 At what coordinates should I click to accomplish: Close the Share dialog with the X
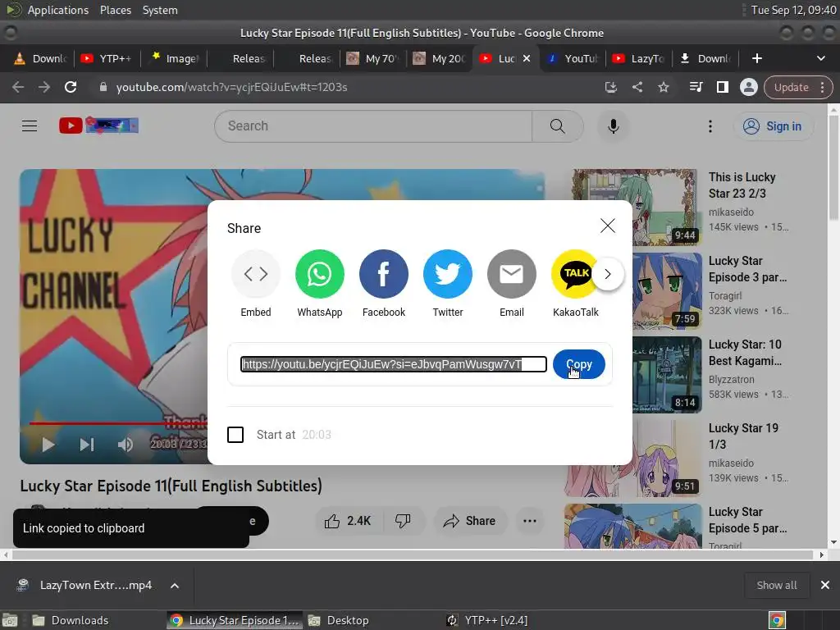[608, 226]
